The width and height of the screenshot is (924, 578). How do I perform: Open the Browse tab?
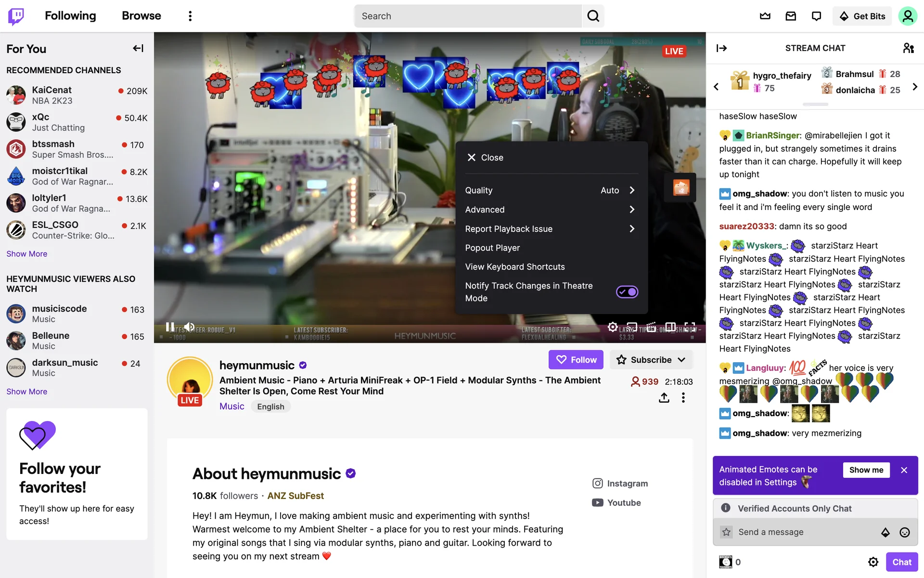(141, 16)
